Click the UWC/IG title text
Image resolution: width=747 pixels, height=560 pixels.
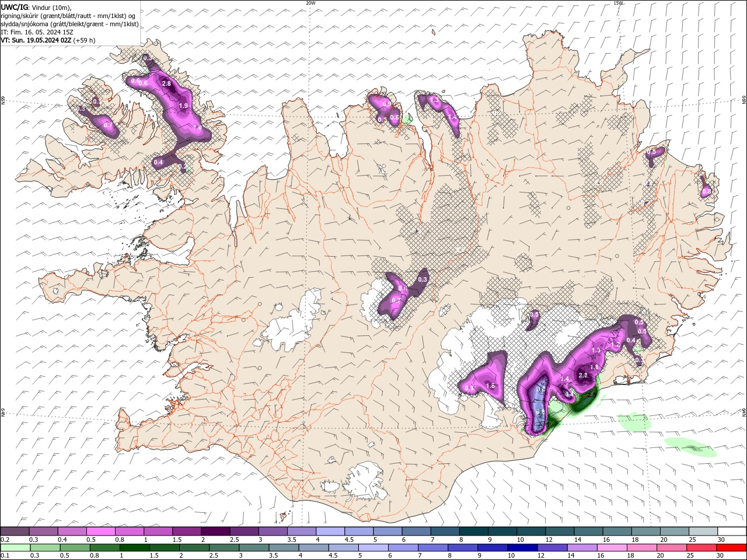point(14,7)
